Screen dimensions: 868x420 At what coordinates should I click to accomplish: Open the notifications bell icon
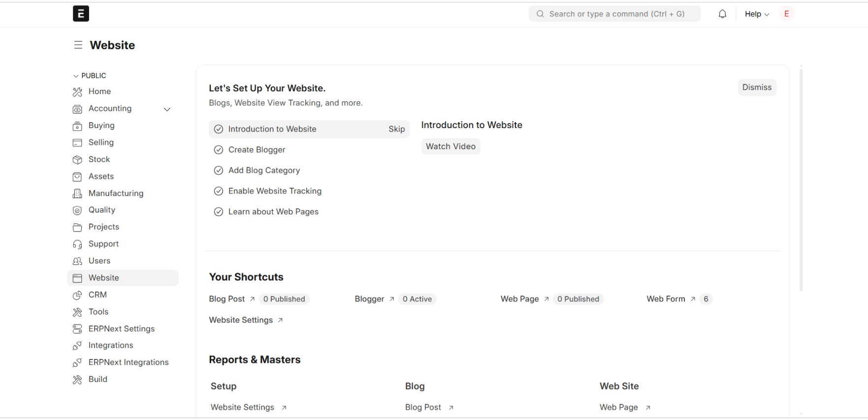click(x=722, y=14)
